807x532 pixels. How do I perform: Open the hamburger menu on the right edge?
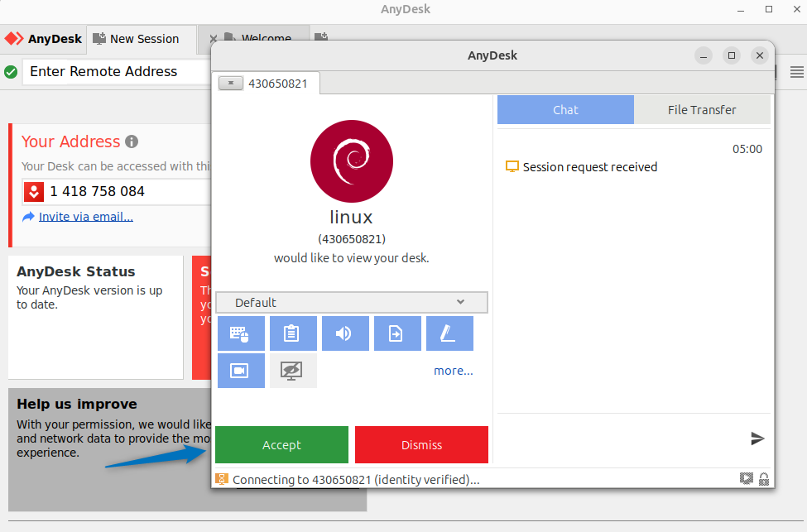797,71
